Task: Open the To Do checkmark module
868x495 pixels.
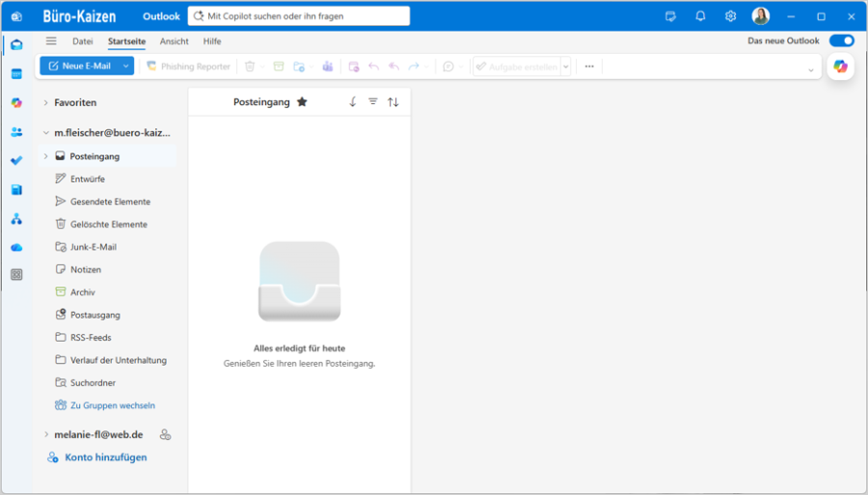Action: coord(16,160)
